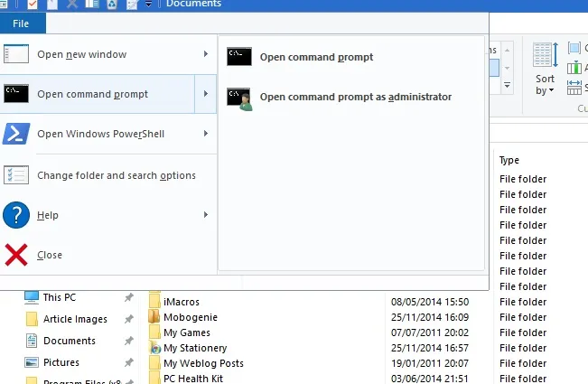The image size is (588, 384).
Task: Expand the Open Windows PowerShell submenu arrow
Action: click(206, 134)
